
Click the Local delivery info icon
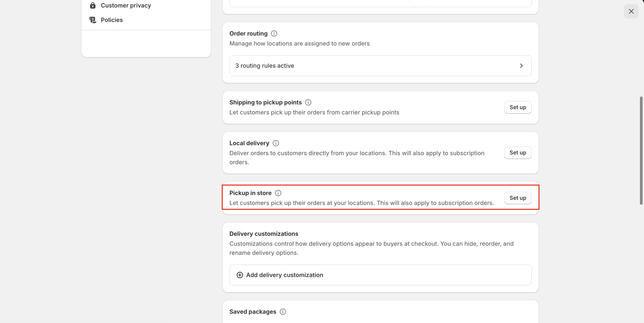276,143
